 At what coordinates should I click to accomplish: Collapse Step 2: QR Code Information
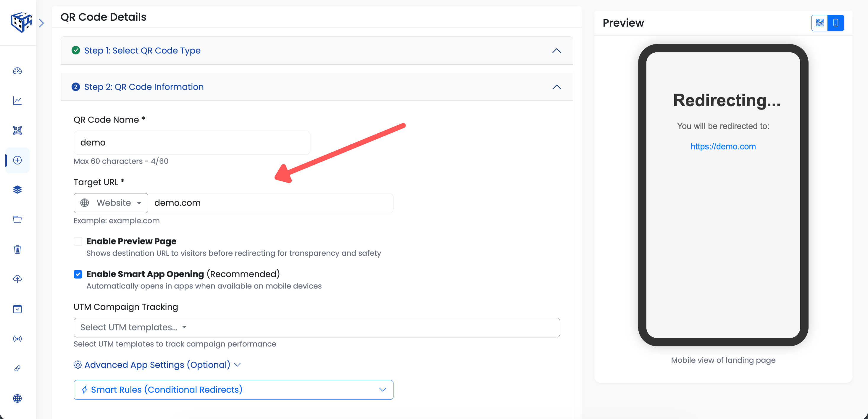(x=557, y=87)
